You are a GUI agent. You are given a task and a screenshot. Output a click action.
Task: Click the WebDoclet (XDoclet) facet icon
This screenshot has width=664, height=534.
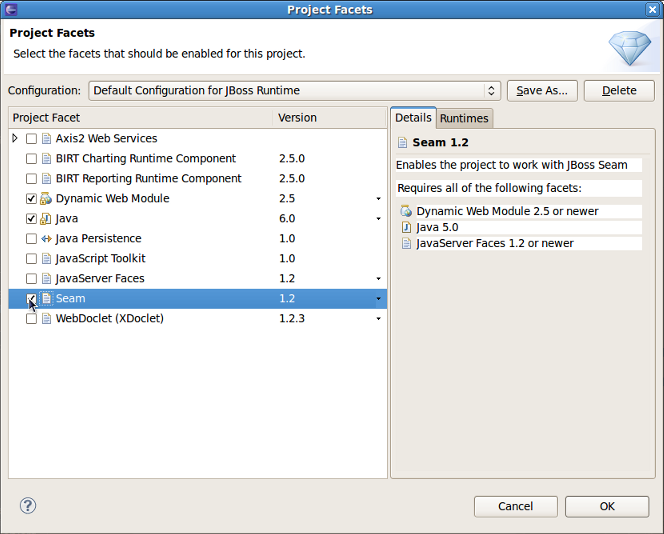click(x=46, y=319)
